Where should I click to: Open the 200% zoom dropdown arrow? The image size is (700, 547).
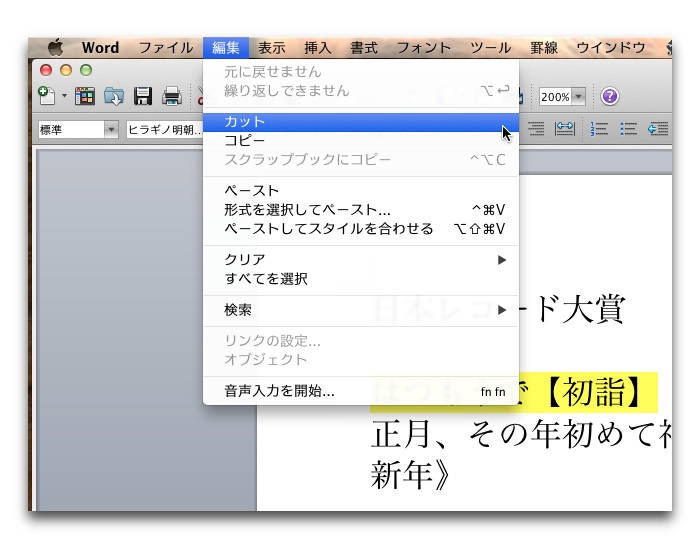coord(579,96)
